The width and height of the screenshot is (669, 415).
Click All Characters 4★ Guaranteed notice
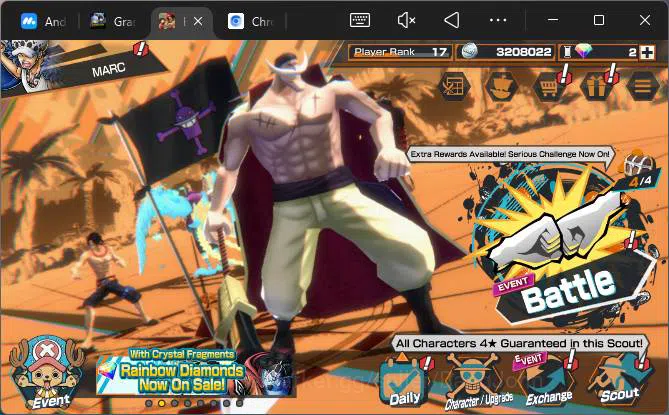[x=519, y=343]
